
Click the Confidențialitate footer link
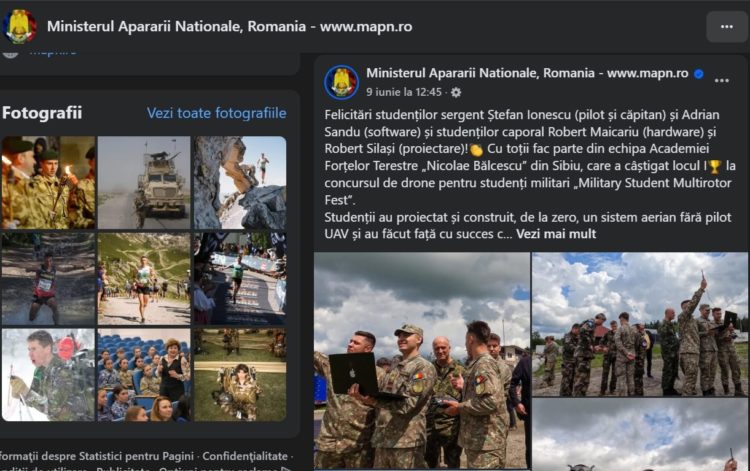click(x=245, y=456)
